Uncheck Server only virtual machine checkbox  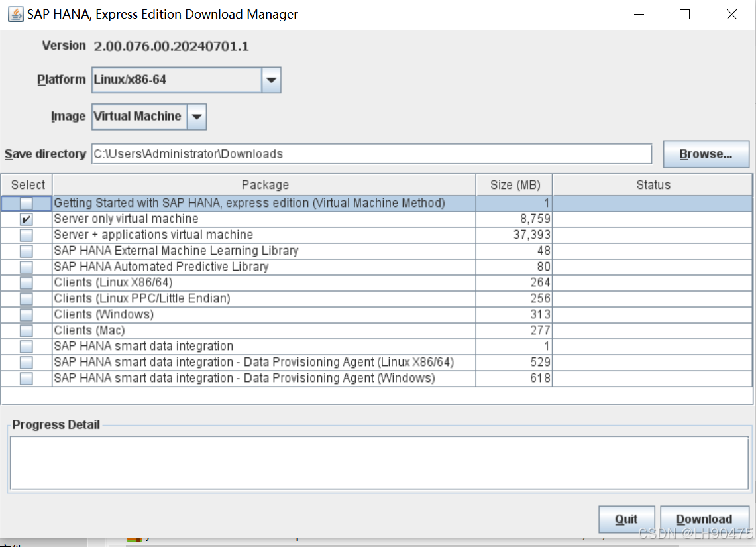pyautogui.click(x=26, y=219)
